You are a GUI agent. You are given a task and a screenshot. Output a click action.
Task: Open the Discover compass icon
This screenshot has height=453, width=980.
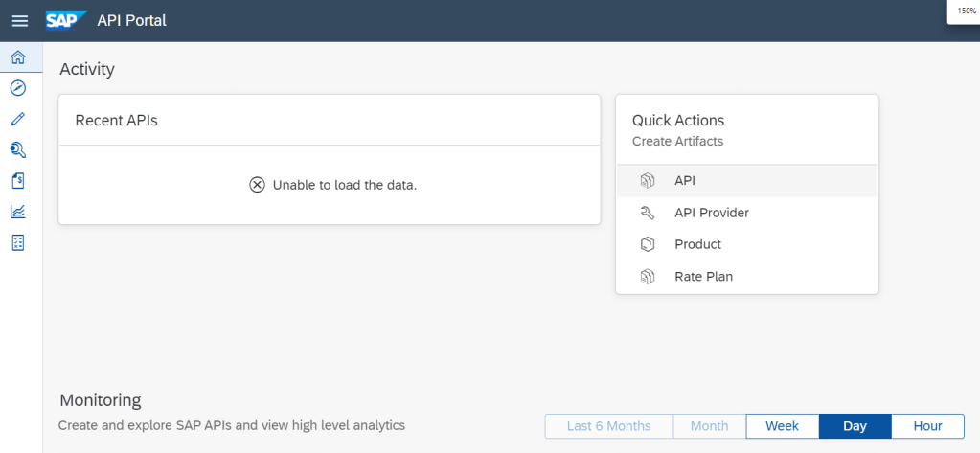17,88
